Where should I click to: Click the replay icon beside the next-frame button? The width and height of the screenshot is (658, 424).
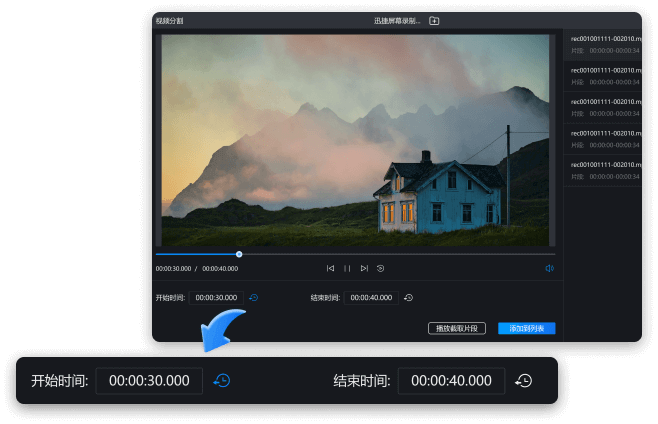381,268
